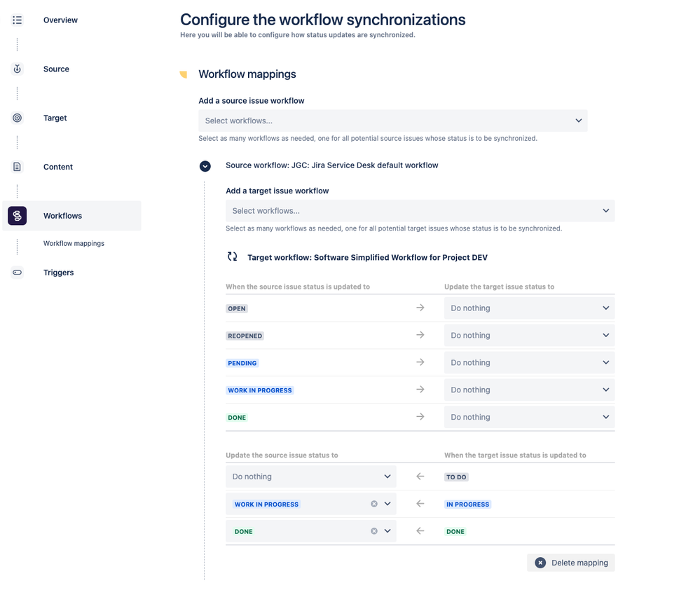The height and width of the screenshot is (590, 700).
Task: Clear the WORK IN PROGRESS source status selection
Action: pyautogui.click(x=373, y=503)
